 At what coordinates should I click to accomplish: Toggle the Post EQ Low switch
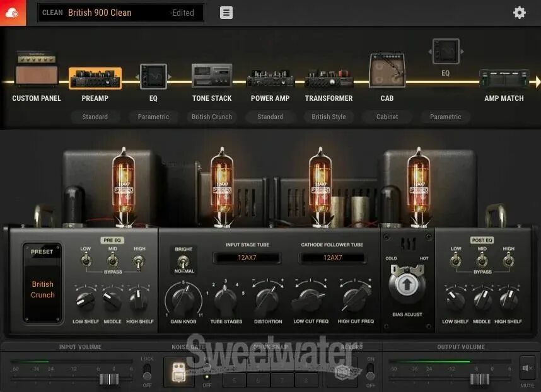(x=455, y=260)
